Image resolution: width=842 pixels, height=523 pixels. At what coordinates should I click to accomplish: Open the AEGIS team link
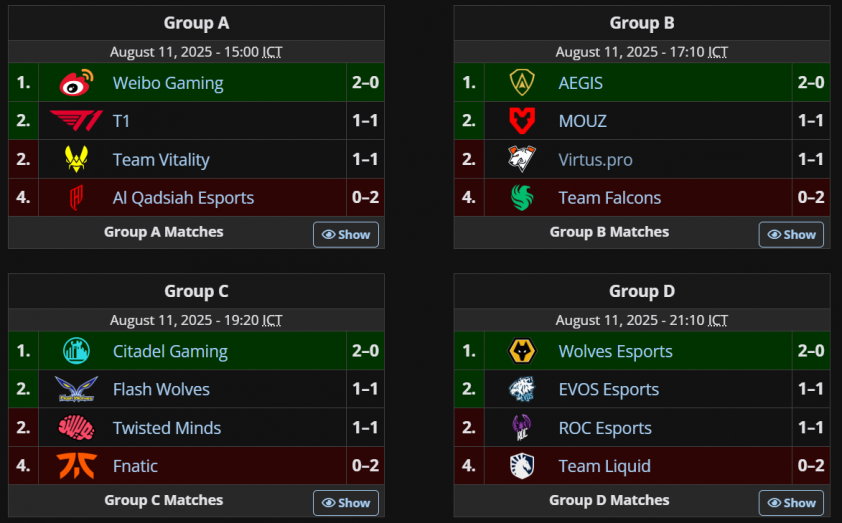coord(580,83)
